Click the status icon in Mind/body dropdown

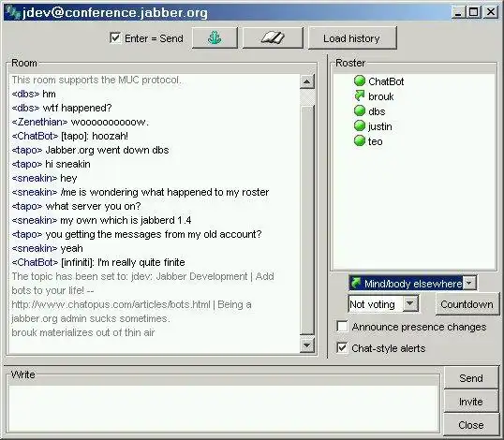(x=356, y=283)
